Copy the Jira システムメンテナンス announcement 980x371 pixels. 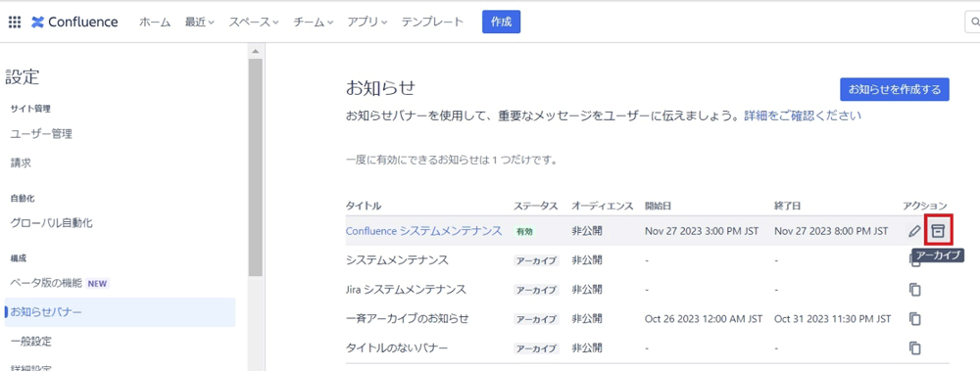click(x=915, y=289)
